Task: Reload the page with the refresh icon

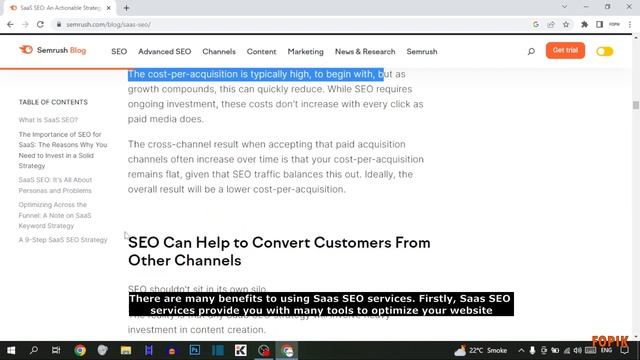Action: [x=40, y=24]
